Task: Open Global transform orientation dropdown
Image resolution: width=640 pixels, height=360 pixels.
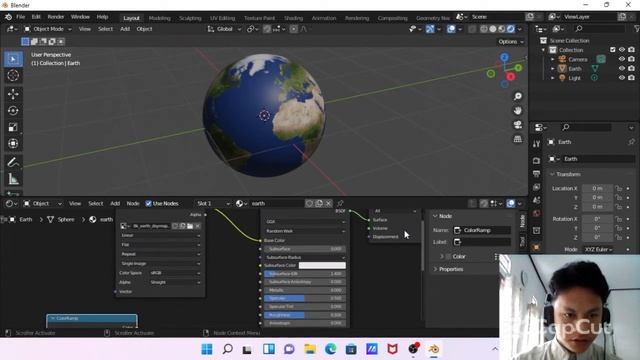Action: [224, 29]
